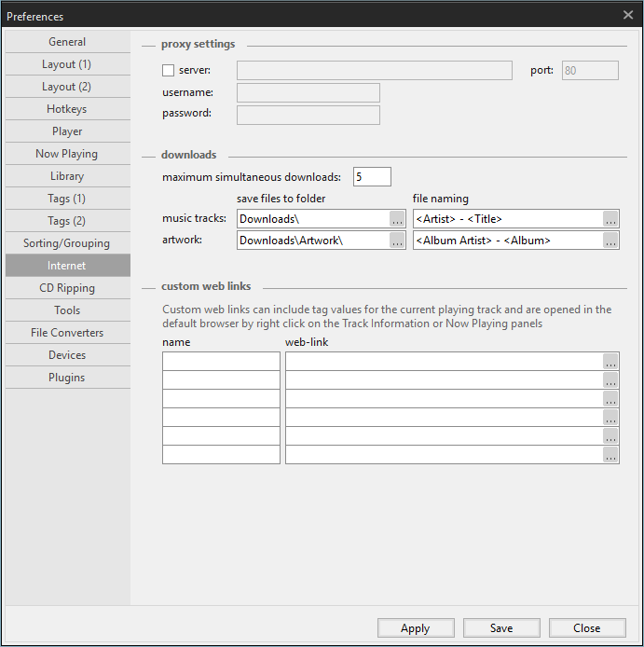
Task: Click ellipsis button of last web-link row
Action: tap(610, 455)
